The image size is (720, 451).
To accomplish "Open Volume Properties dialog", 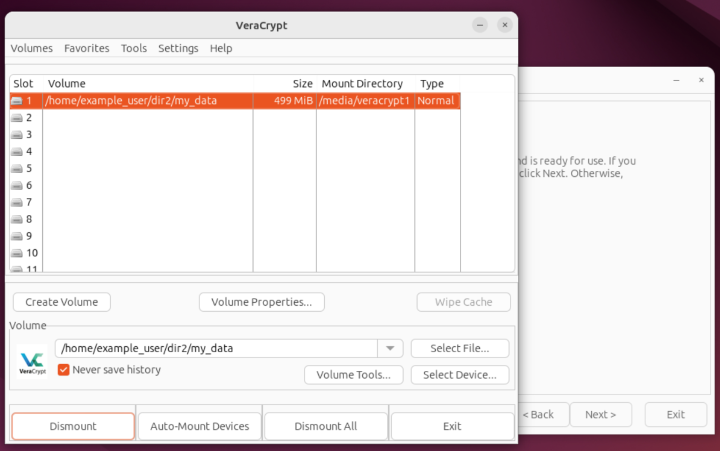I will tap(262, 302).
